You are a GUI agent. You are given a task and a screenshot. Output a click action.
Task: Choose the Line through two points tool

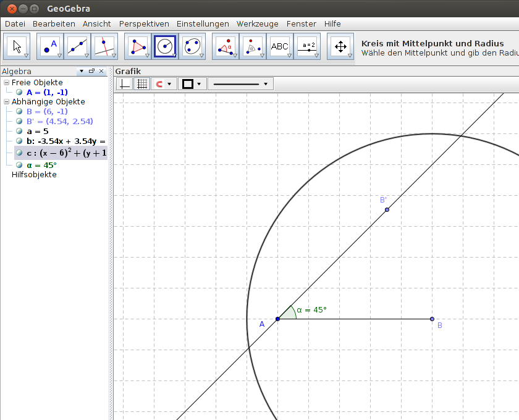(x=77, y=46)
